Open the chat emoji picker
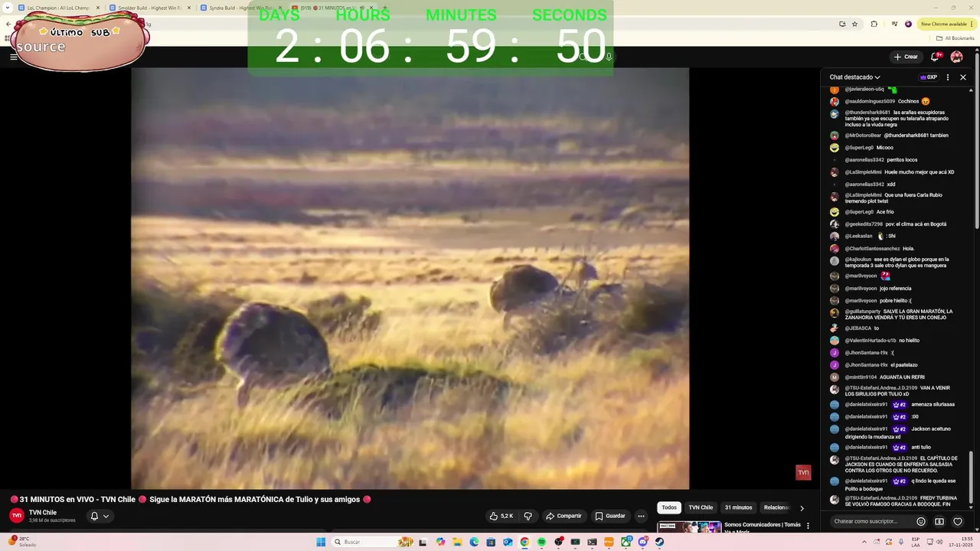980x551 pixels. point(921,521)
